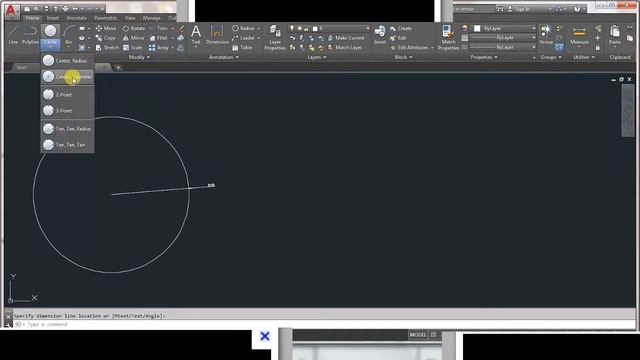Screen dimensions: 640x360
Task: Click the Erase tool icon
Action: click(181, 28)
